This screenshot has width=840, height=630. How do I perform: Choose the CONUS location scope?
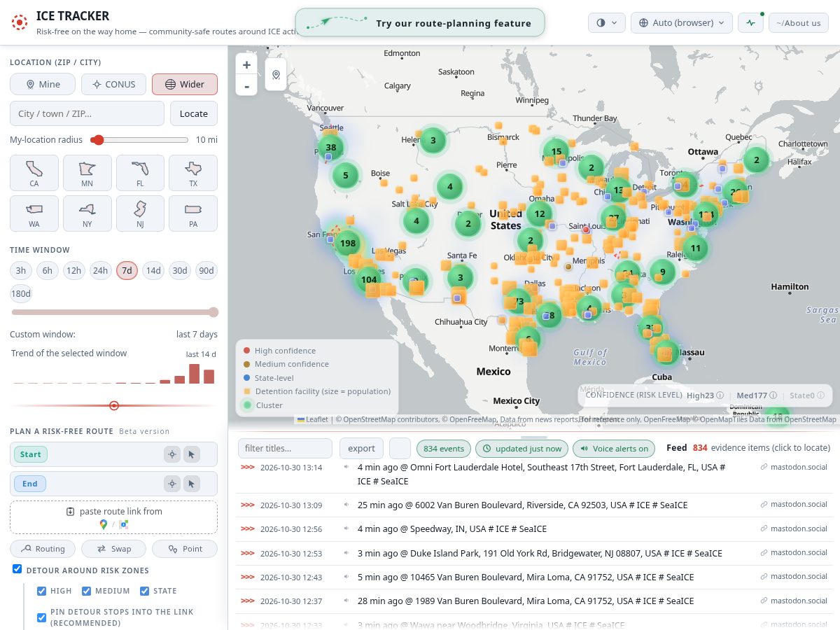click(x=113, y=84)
